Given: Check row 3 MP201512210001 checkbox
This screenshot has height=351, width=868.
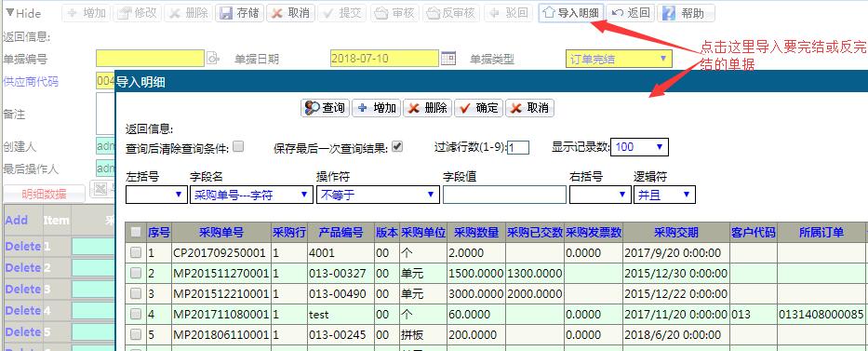Looking at the screenshot, I should click(x=135, y=294).
